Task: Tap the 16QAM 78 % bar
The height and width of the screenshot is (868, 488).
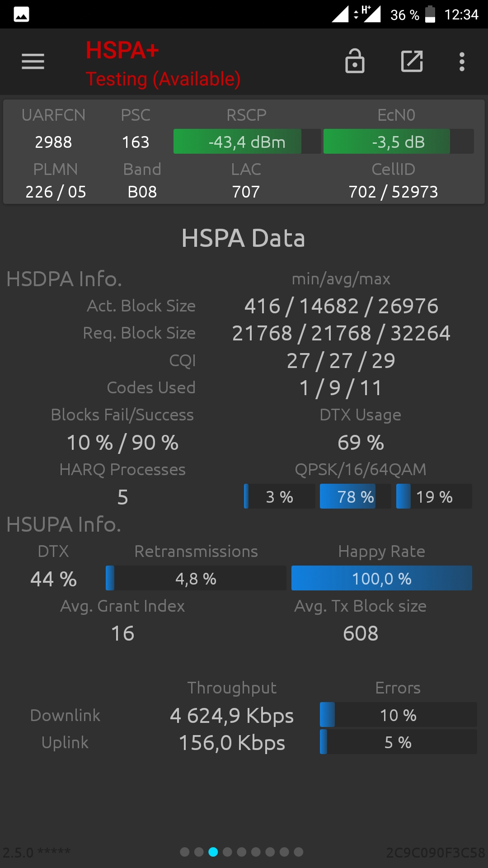Action: (356, 496)
